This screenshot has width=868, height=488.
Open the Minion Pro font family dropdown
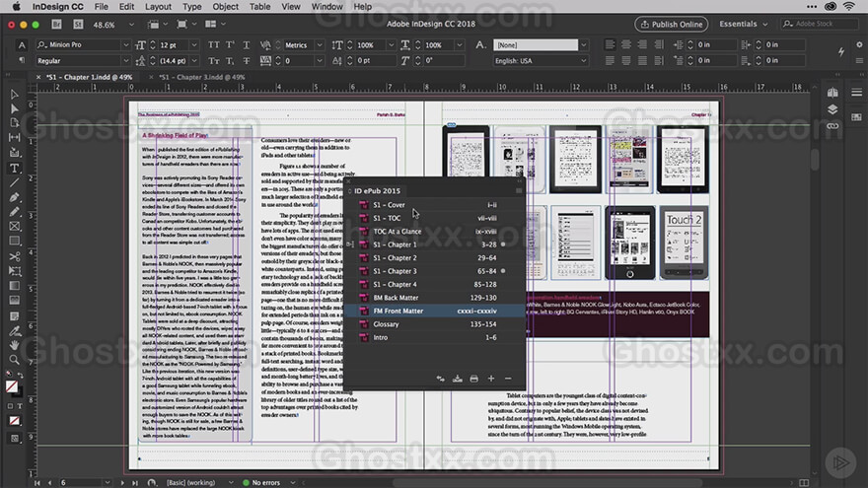[125, 44]
